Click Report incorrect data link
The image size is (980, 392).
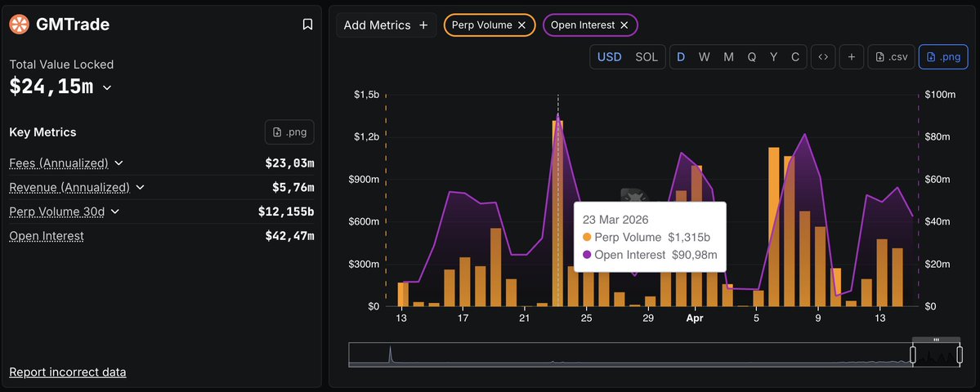67,372
